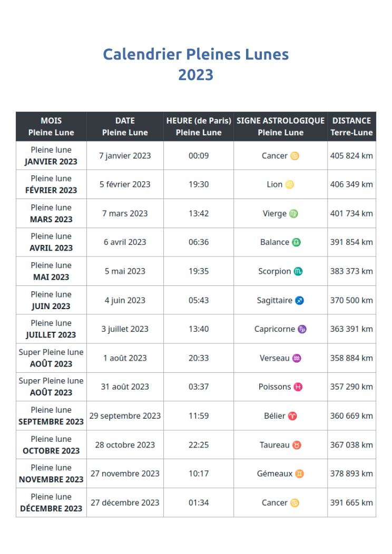Click the Balance green zodiac icon
The height and width of the screenshot is (554, 392).
(x=296, y=242)
